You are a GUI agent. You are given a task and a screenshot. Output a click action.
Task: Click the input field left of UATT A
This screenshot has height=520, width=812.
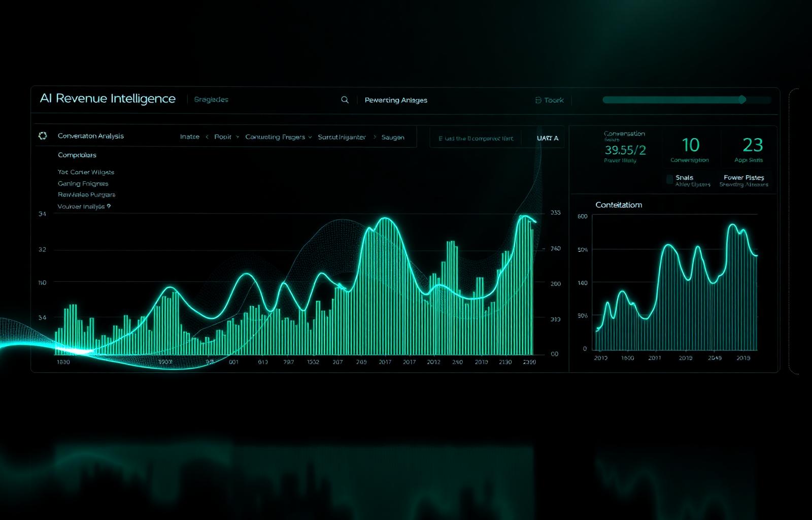pos(476,138)
